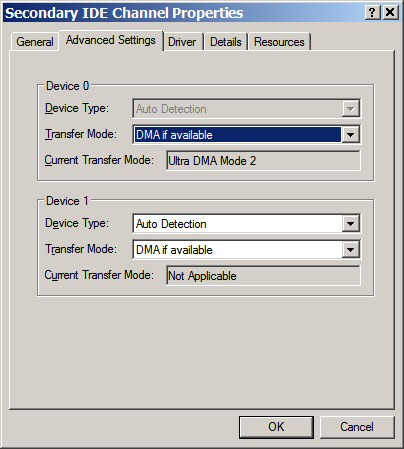Click Device 0 'Device Type:' label
This screenshot has height=449, width=404.
[77, 108]
